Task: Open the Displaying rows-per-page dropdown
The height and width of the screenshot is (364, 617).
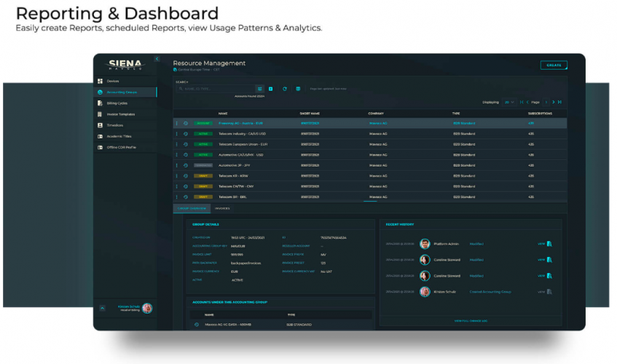Action: click(x=509, y=102)
